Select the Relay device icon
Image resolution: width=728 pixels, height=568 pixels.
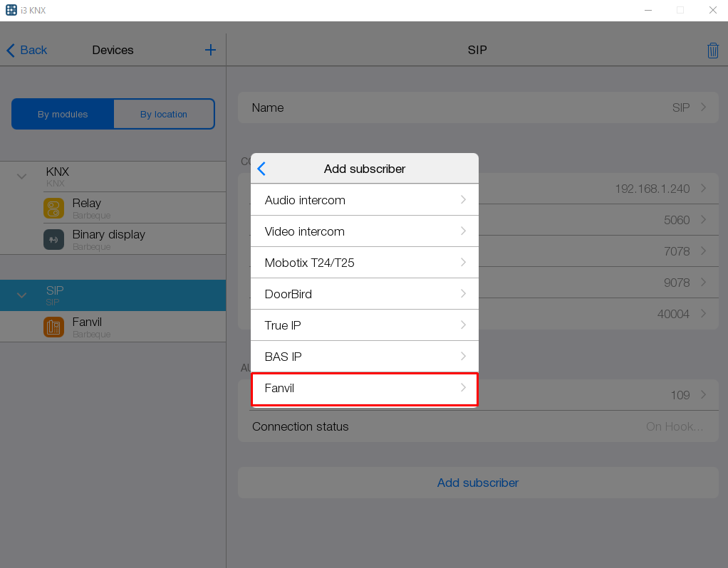(x=53, y=209)
